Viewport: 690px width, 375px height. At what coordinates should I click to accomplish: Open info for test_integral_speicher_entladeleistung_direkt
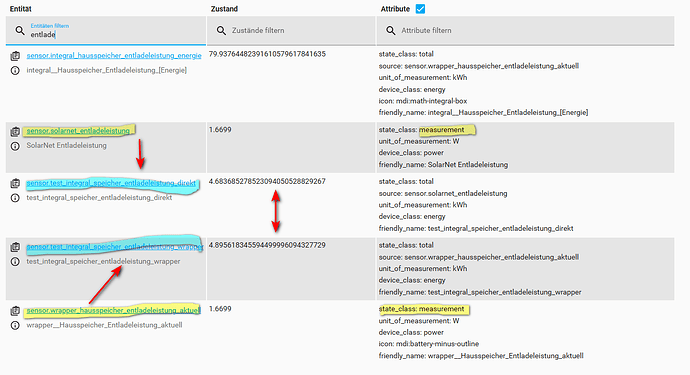15,198
